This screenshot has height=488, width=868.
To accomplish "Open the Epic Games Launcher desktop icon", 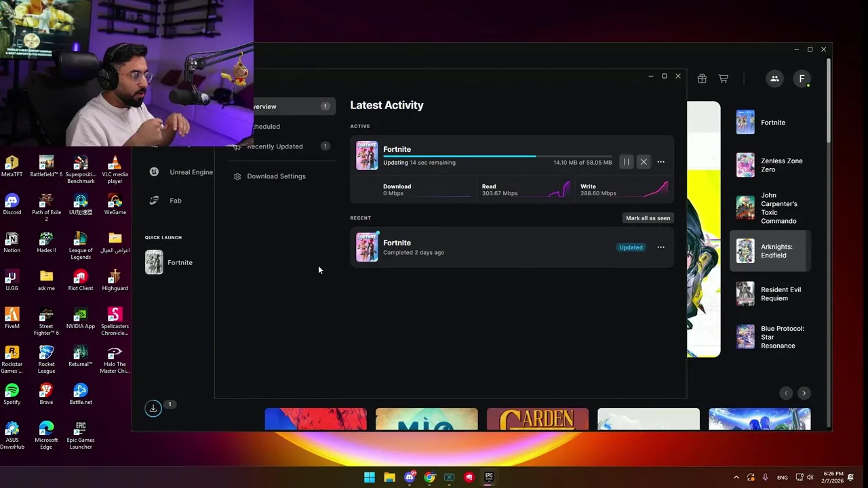I will click(81, 435).
